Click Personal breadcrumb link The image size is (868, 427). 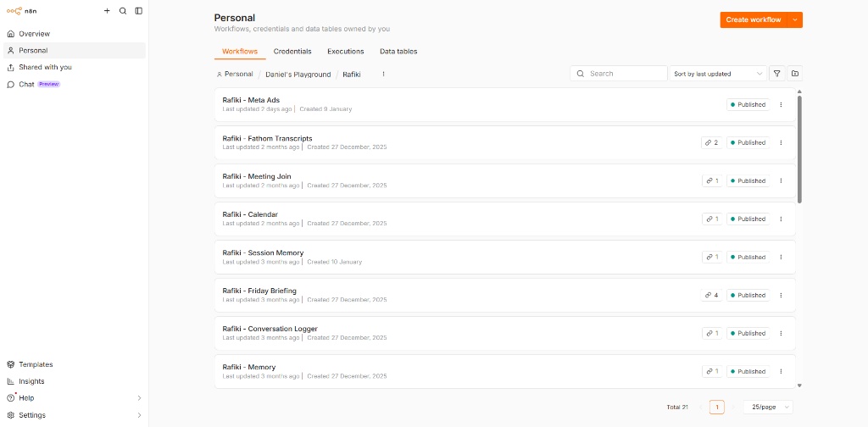(x=235, y=74)
